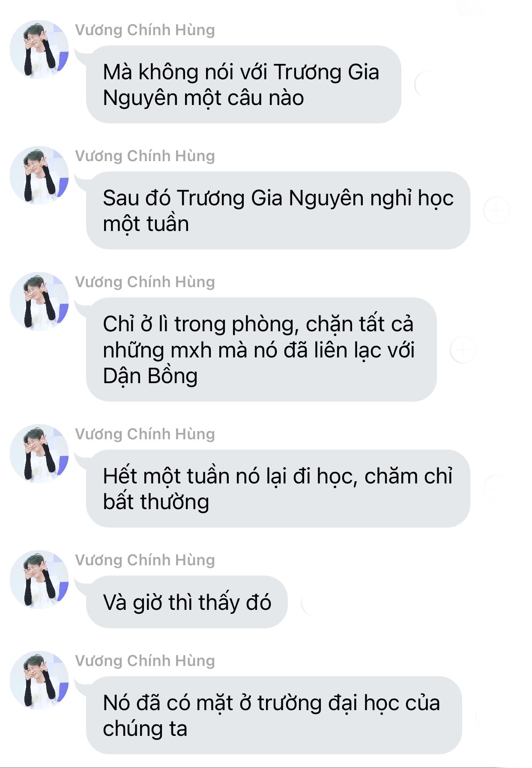Select the sender name above 'Mà không nói với' message
The image size is (532, 768).
145,30
